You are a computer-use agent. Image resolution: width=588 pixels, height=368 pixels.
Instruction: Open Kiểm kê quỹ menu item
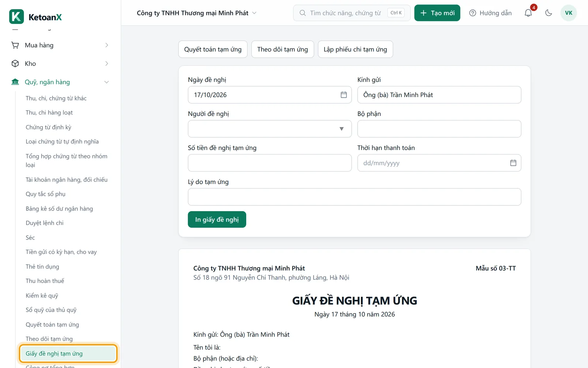pos(42,296)
